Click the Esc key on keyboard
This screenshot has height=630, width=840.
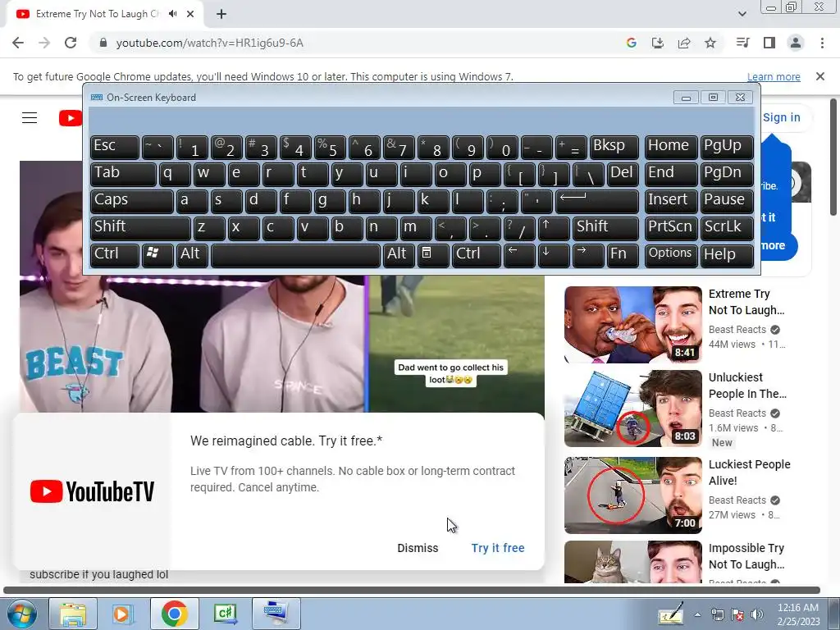[115, 146]
